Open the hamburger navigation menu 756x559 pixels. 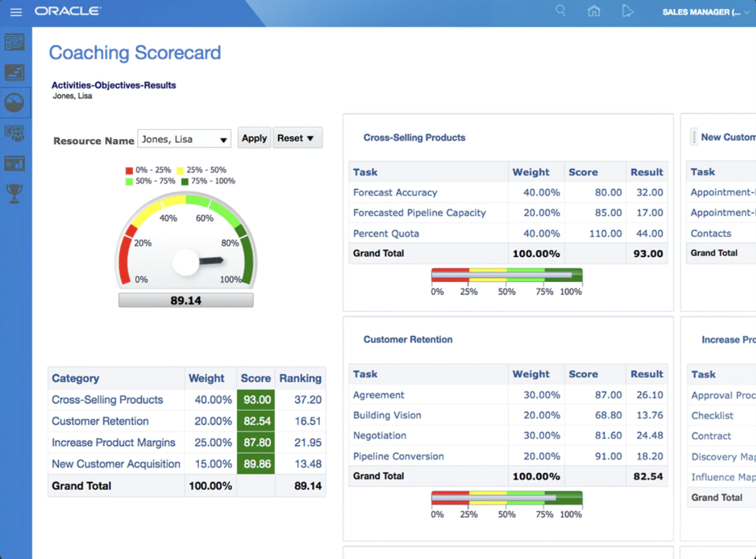click(16, 12)
